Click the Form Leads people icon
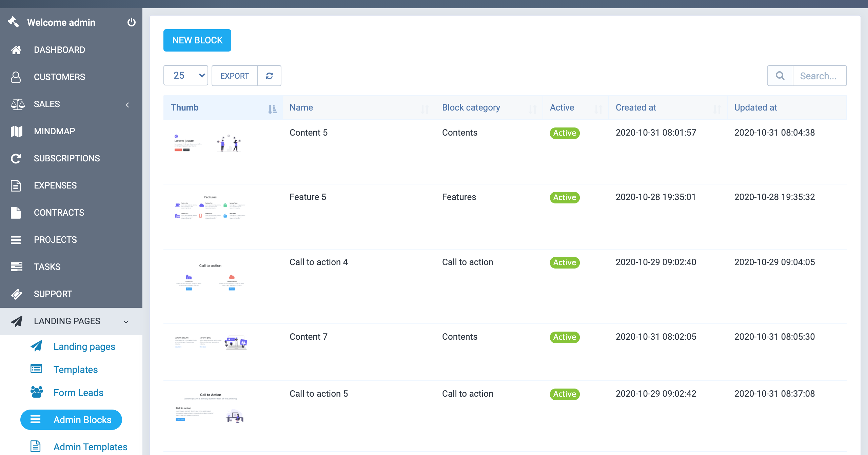Image resolution: width=868 pixels, height=455 pixels. 37,392
